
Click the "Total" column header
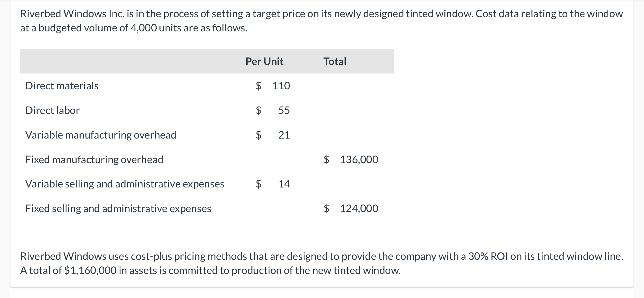coord(335,61)
